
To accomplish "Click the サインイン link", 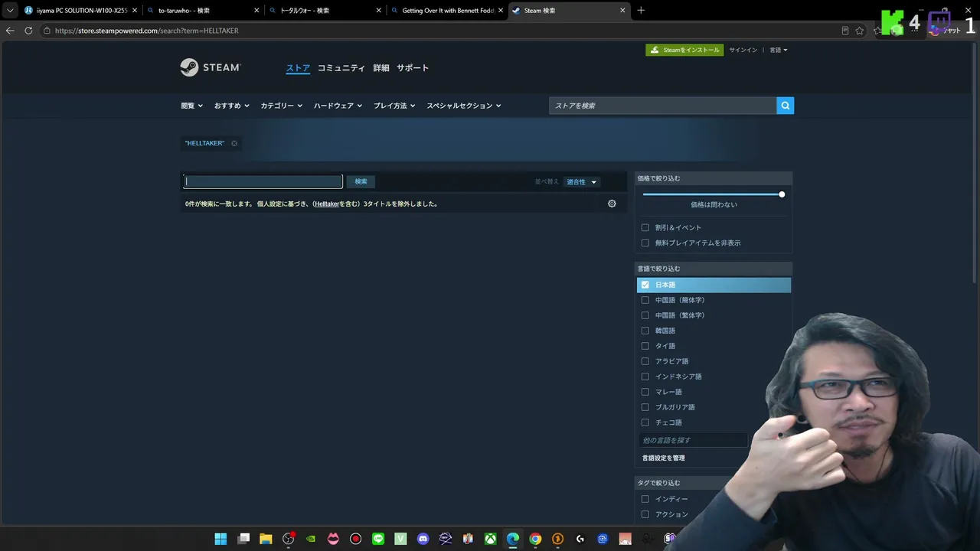I will pyautogui.click(x=743, y=51).
